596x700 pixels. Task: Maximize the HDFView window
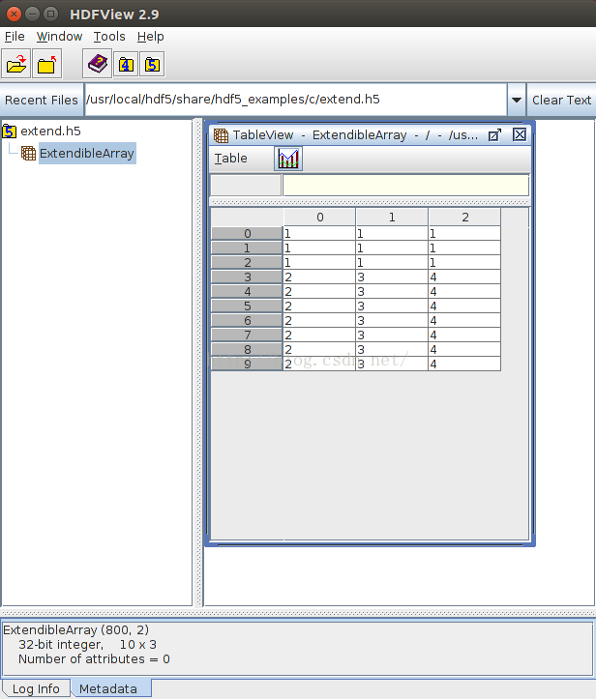pos(51,15)
